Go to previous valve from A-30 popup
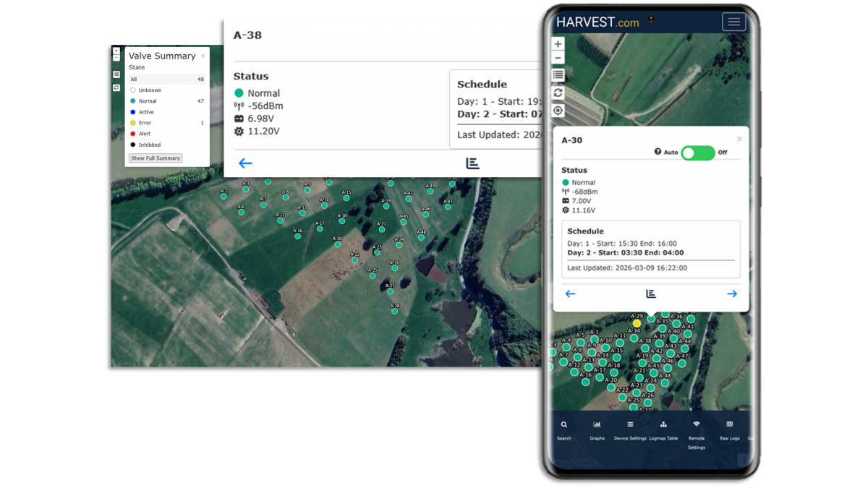 pyautogui.click(x=570, y=294)
